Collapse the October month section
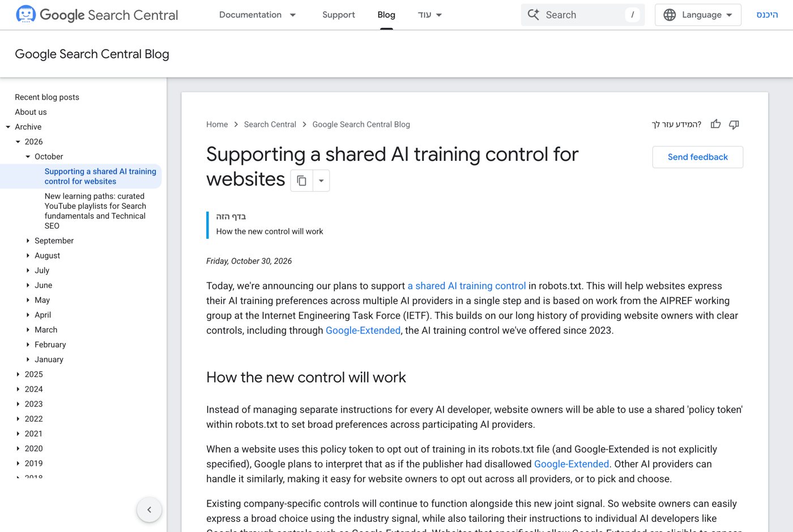 [x=28, y=157]
